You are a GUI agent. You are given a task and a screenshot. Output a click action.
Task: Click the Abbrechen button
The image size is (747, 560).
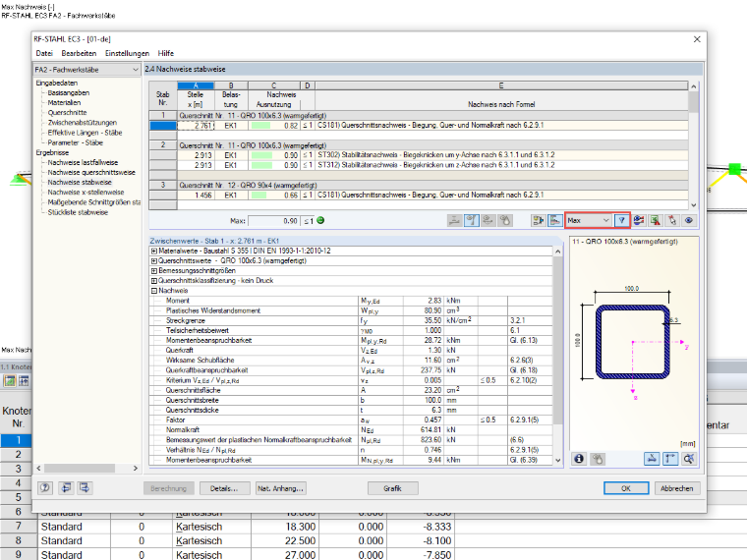point(677,488)
